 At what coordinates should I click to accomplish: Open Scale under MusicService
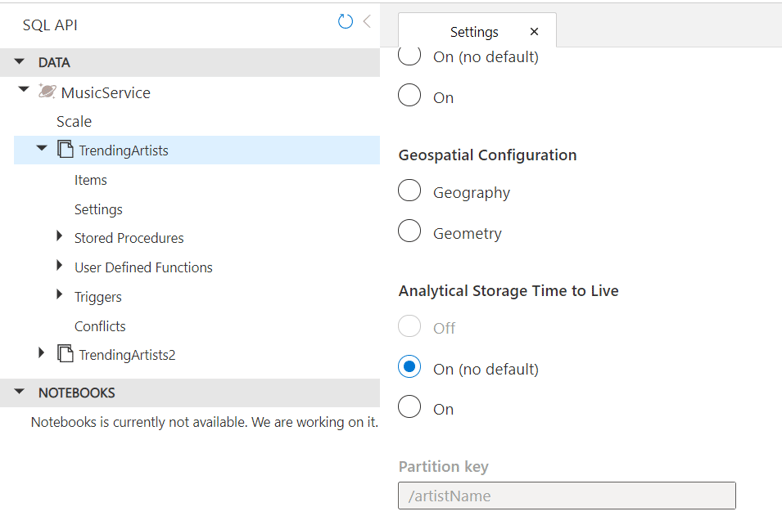[x=74, y=121]
